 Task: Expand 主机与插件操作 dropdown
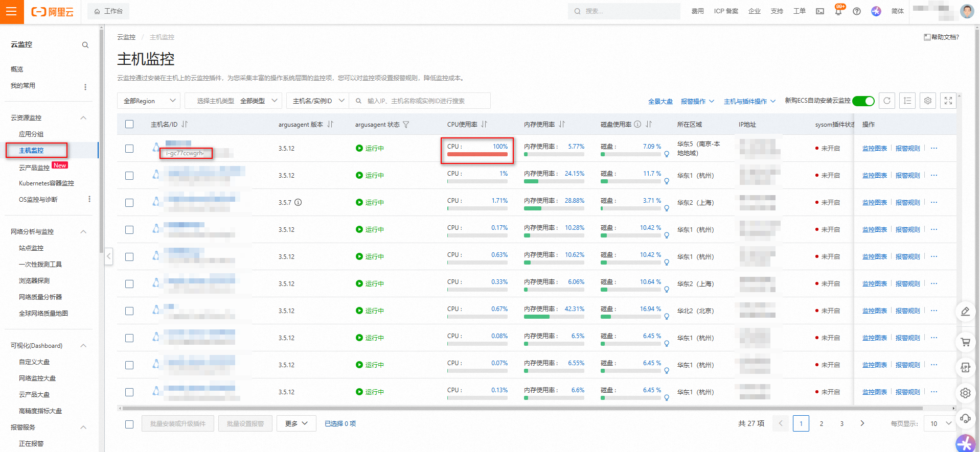pos(749,101)
